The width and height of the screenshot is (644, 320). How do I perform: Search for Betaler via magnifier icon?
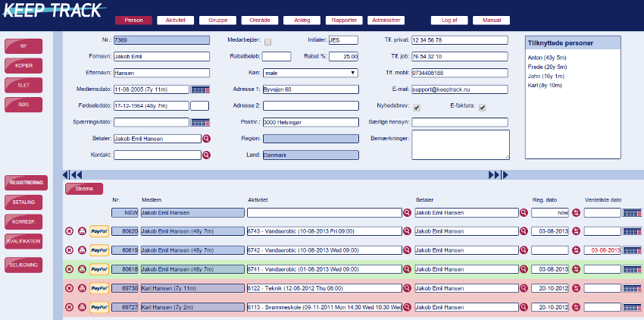pyautogui.click(x=206, y=139)
